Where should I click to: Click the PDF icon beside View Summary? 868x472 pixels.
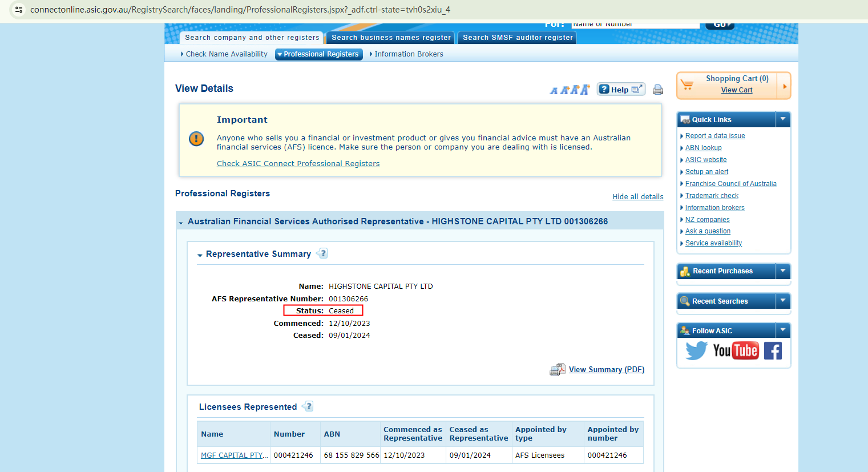click(557, 370)
